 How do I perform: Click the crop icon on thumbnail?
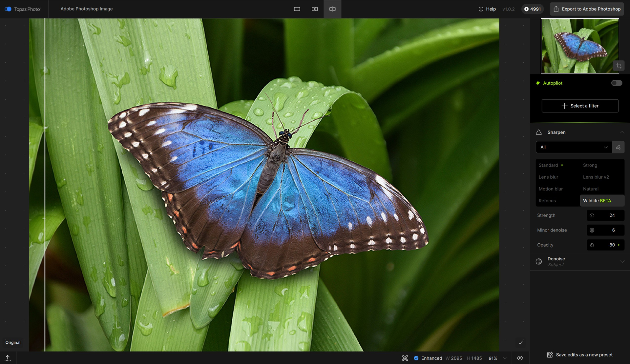[619, 66]
